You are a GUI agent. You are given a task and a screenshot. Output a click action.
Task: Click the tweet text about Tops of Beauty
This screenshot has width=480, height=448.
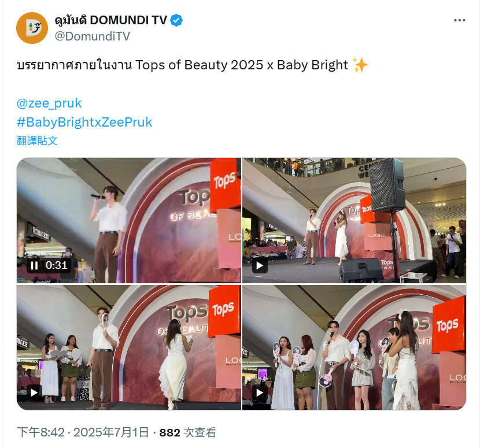pos(192,65)
